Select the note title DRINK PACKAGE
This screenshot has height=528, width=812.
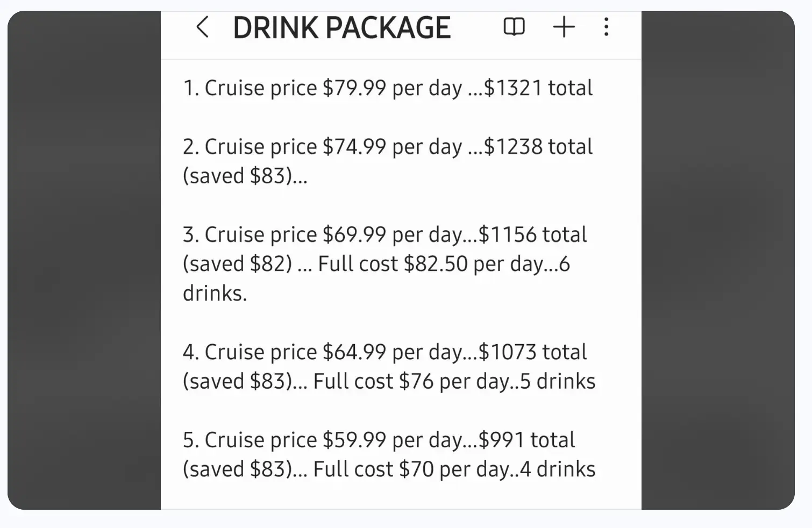point(341,27)
